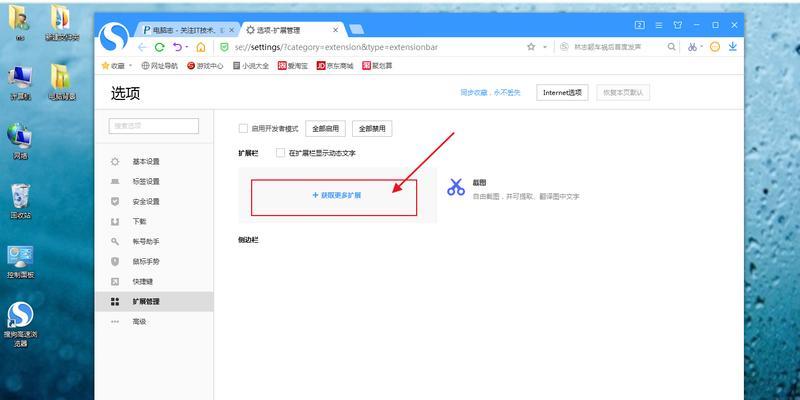
Task: Click the search box input field
Action: coord(617,47)
